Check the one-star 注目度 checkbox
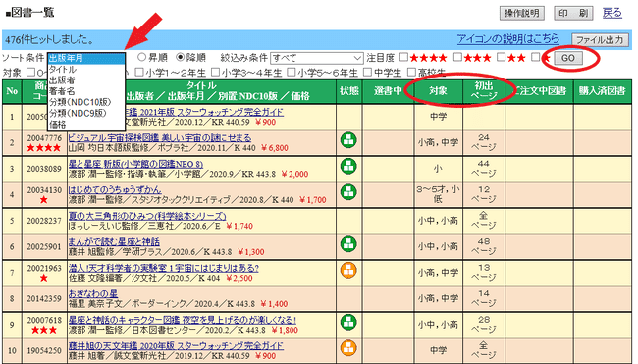638x364 pixels. (536, 57)
